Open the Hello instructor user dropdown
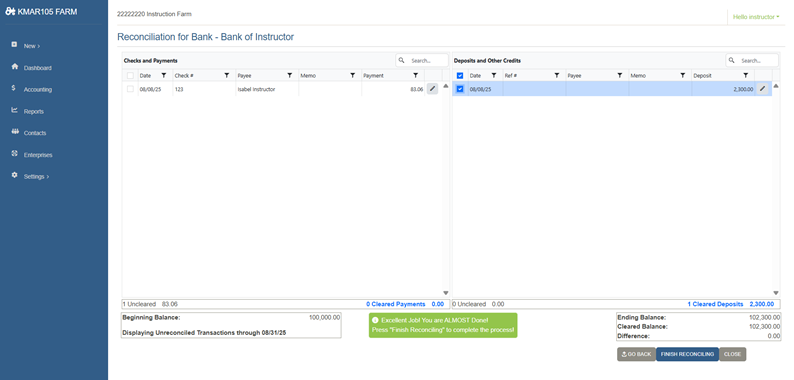 click(756, 17)
